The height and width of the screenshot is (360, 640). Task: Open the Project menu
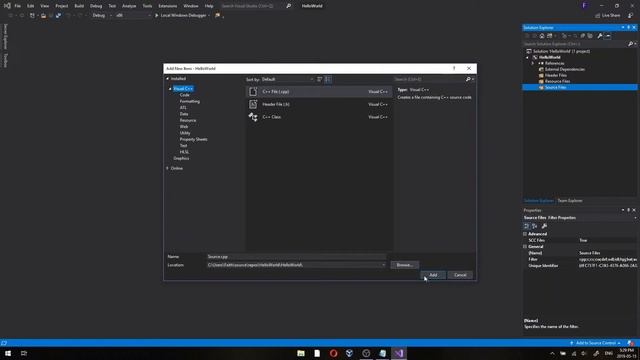pyautogui.click(x=62, y=6)
